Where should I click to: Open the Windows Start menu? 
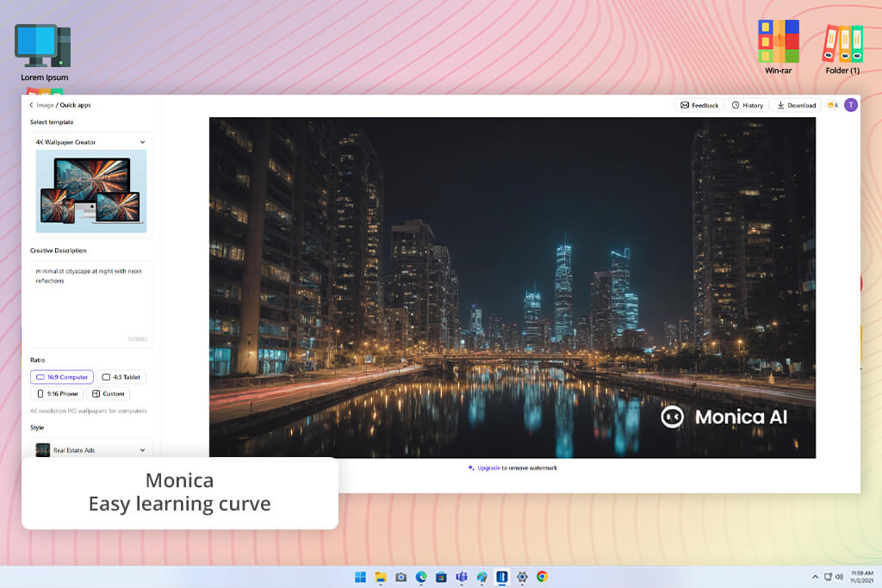pos(360,577)
